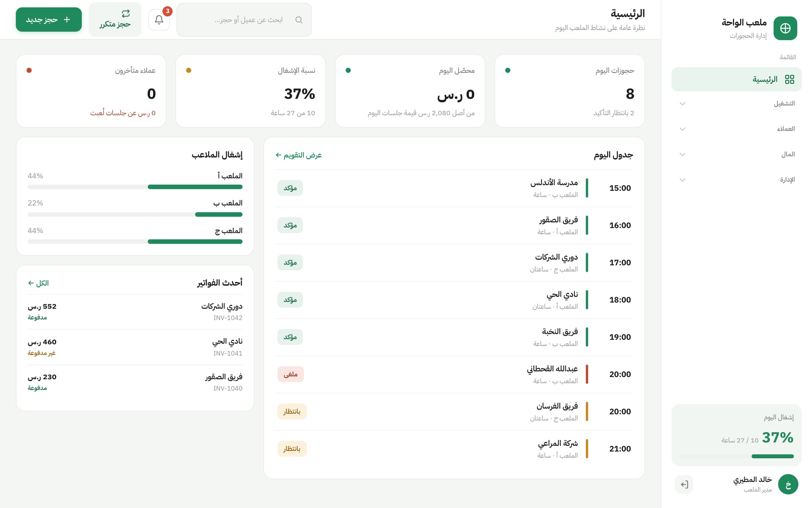Click خالد المطيري profile name
The image size is (812, 508).
pyautogui.click(x=752, y=480)
